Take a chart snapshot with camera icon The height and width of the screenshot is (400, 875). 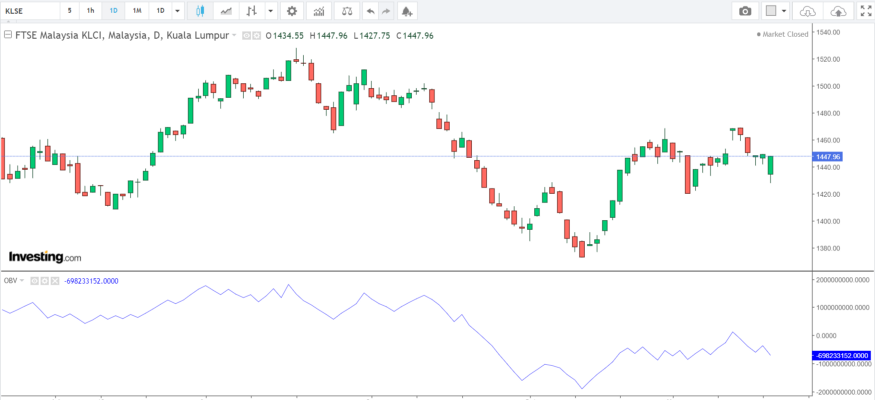(x=745, y=11)
